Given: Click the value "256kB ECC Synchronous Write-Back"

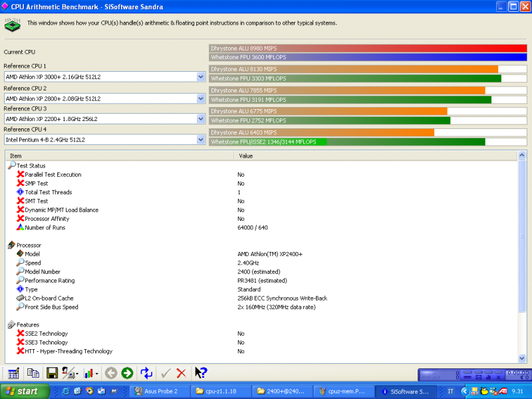Looking at the screenshot, I should tap(282, 298).
